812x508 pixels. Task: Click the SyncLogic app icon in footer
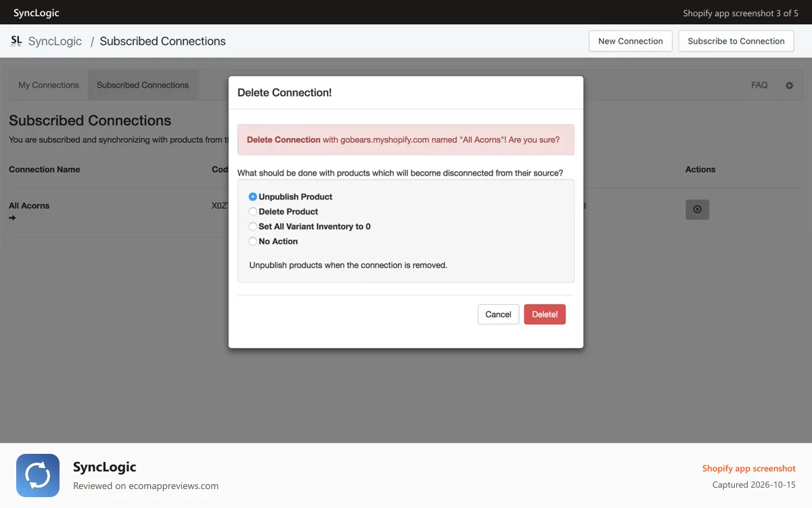click(38, 475)
